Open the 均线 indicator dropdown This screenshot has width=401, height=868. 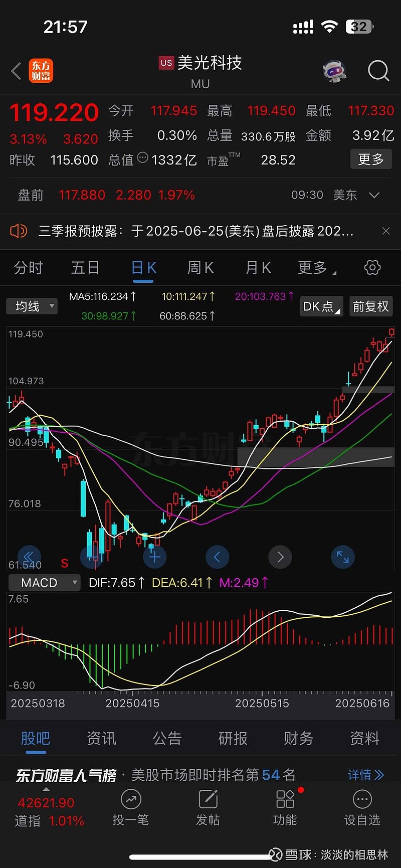[x=32, y=306]
